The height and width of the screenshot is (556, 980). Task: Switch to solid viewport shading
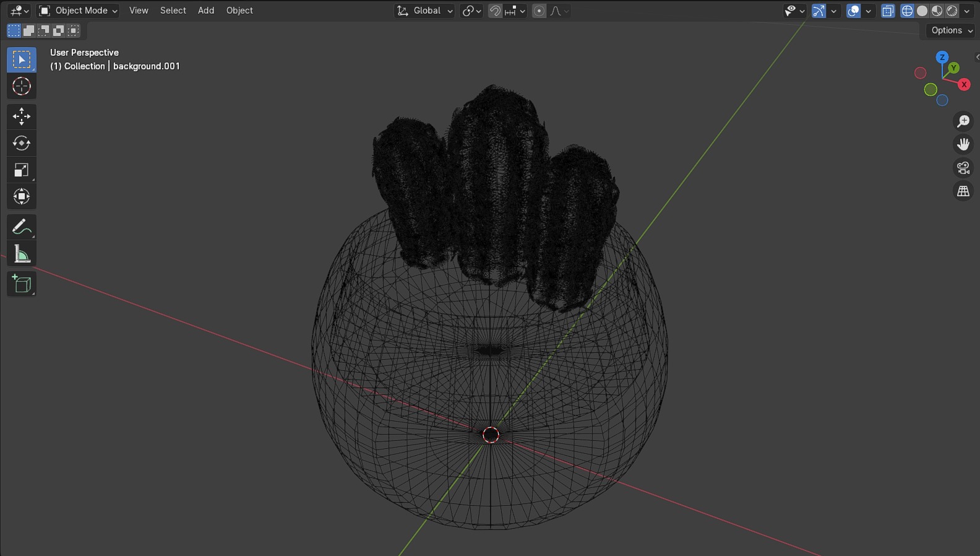(922, 11)
